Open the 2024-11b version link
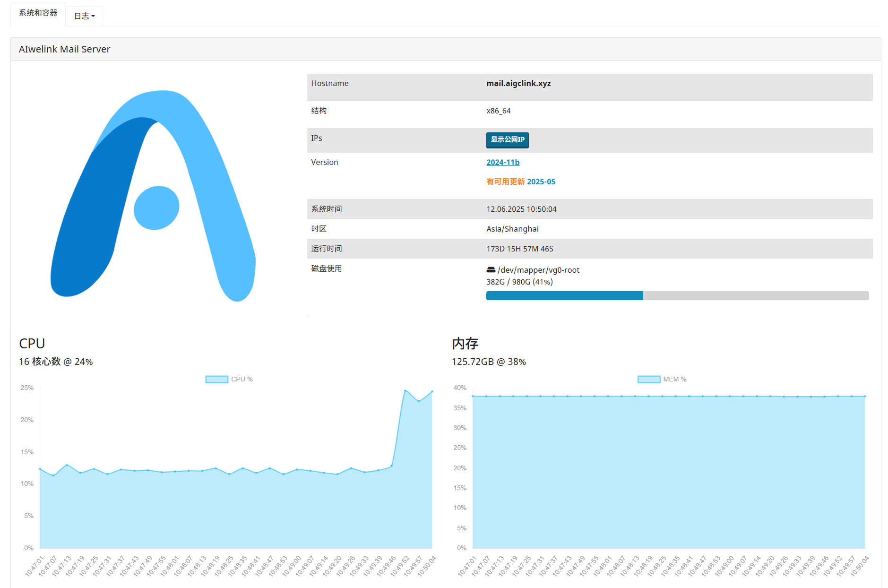The height and width of the screenshot is (588, 888). pos(503,162)
